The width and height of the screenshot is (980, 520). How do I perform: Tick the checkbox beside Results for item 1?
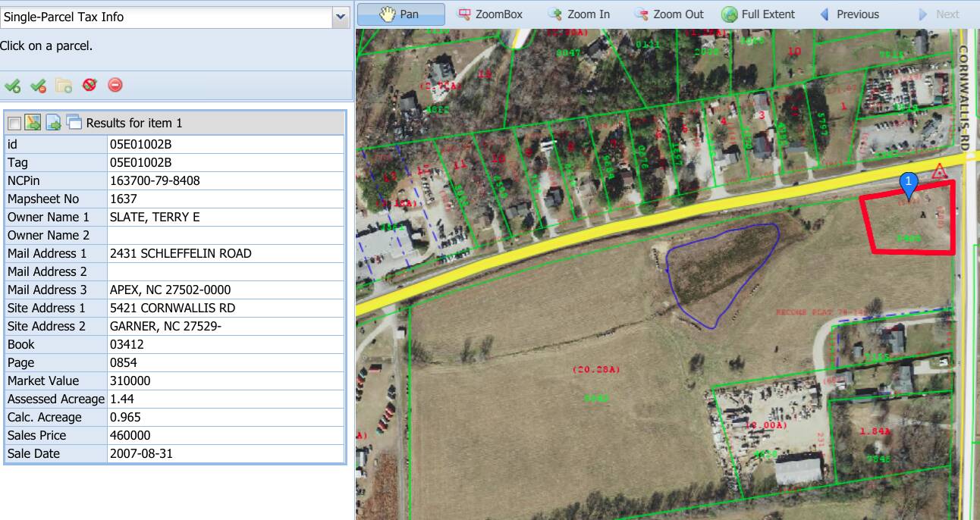(14, 124)
